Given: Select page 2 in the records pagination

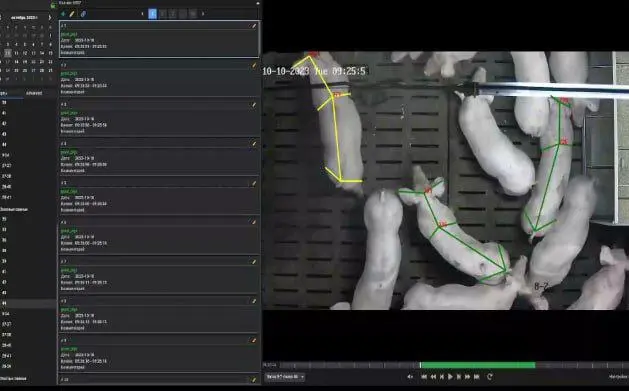Looking at the screenshot, I should pos(162,14).
